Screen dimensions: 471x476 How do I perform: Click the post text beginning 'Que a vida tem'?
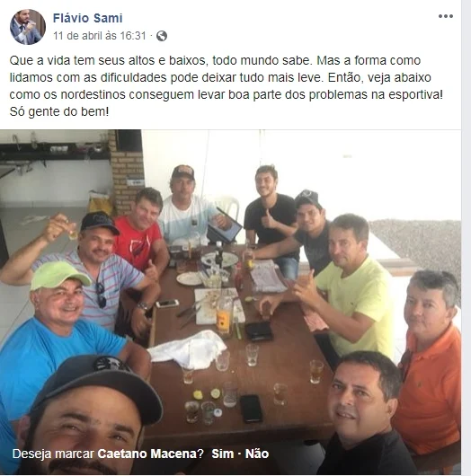point(227,86)
